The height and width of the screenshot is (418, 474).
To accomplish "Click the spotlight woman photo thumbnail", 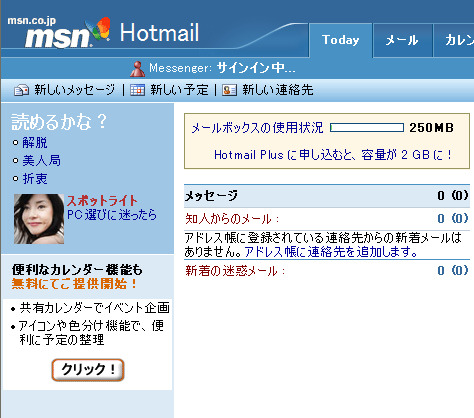I will [x=39, y=219].
